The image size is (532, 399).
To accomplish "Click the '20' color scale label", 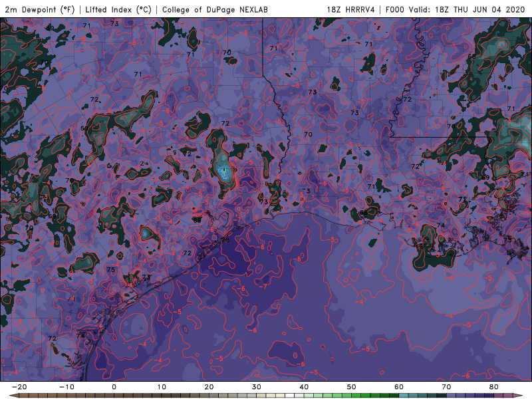I will tap(209, 387).
